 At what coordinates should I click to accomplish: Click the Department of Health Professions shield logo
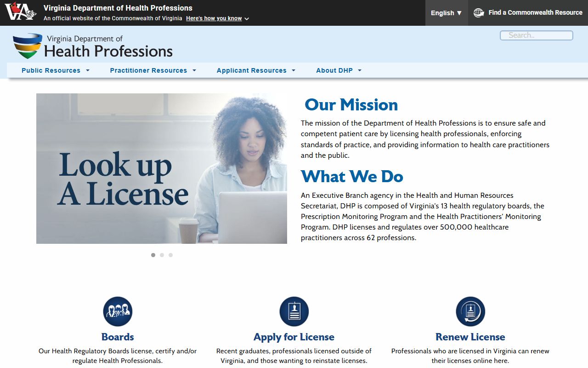[x=28, y=46]
